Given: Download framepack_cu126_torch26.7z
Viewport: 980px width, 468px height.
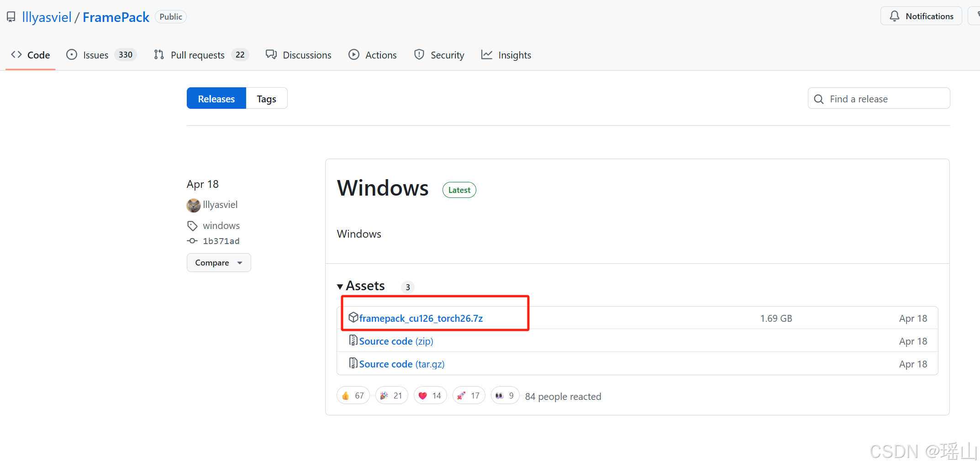Looking at the screenshot, I should tap(421, 319).
